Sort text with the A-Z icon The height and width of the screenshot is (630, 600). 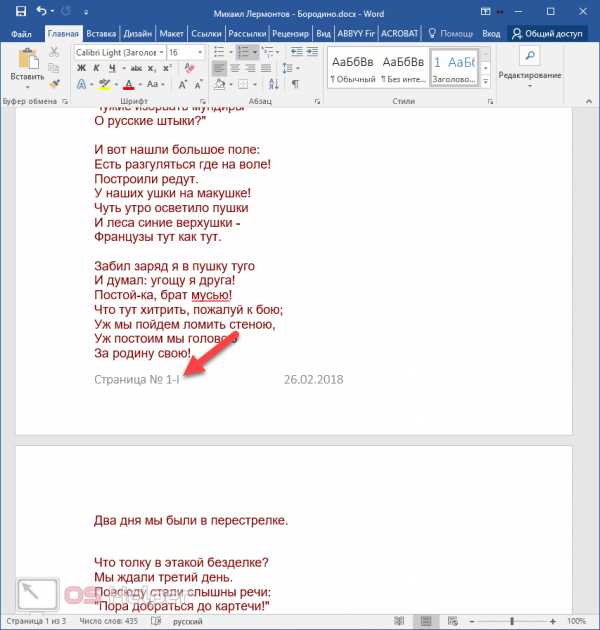coord(274,84)
